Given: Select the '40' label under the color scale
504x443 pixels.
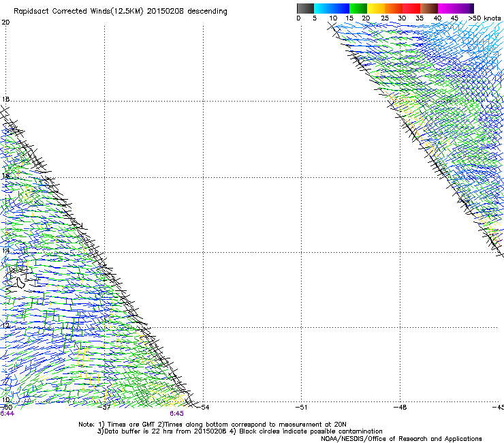Looking at the screenshot, I should tap(437, 18).
